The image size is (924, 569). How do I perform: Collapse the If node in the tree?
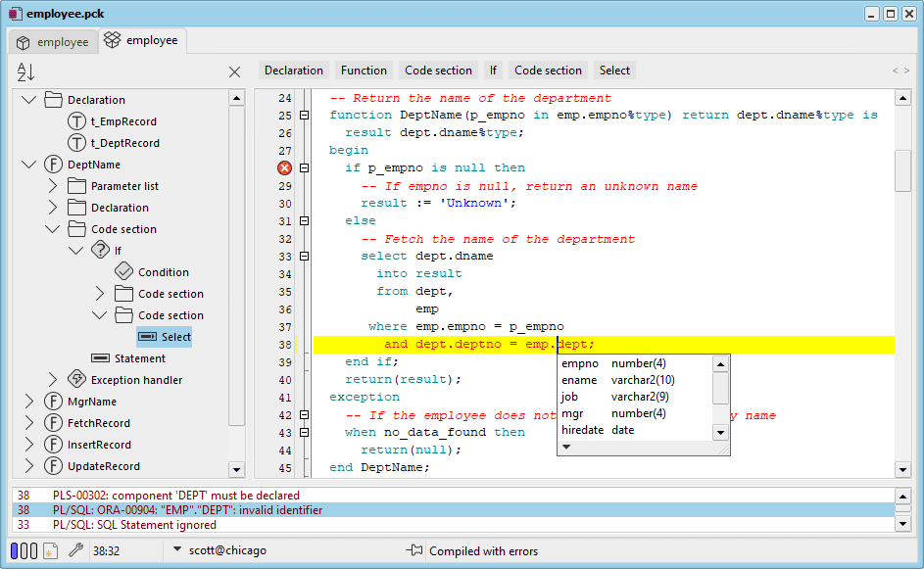pyautogui.click(x=74, y=250)
